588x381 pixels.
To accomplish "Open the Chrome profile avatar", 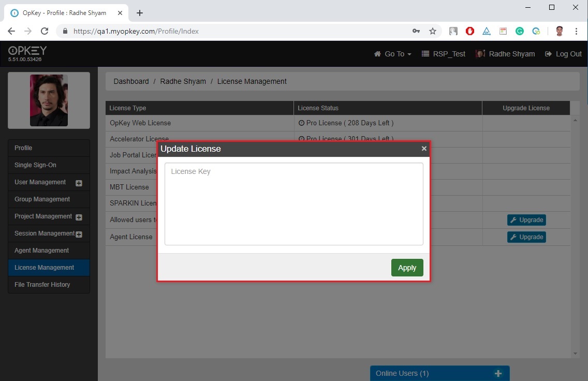I will (x=560, y=31).
